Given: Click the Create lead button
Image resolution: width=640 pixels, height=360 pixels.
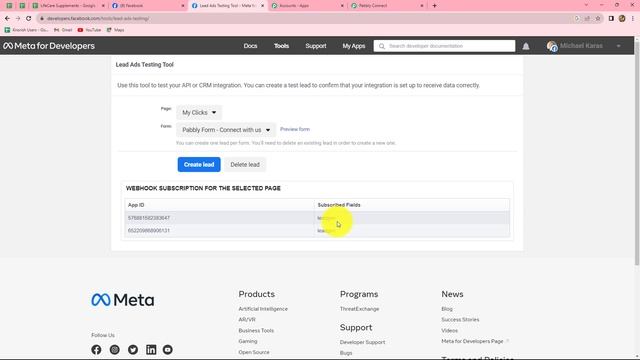Looking at the screenshot, I should click(x=199, y=164).
